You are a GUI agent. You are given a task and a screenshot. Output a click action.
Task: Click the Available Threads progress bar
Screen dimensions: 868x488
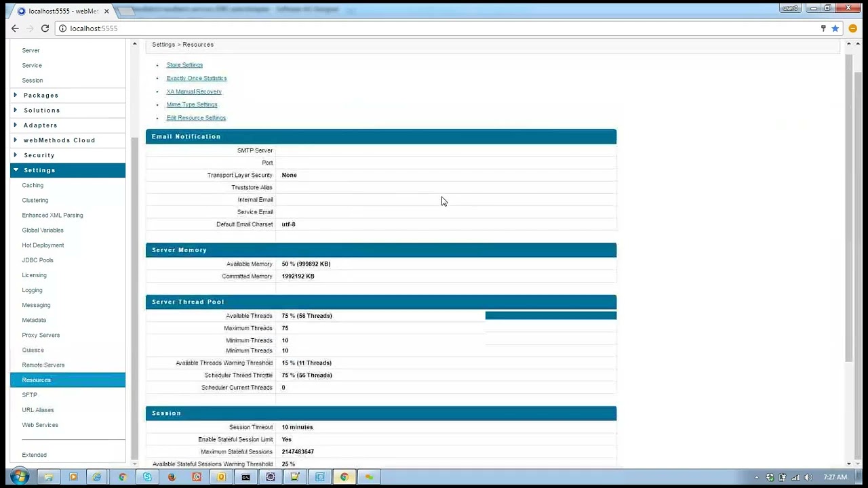[551, 316]
